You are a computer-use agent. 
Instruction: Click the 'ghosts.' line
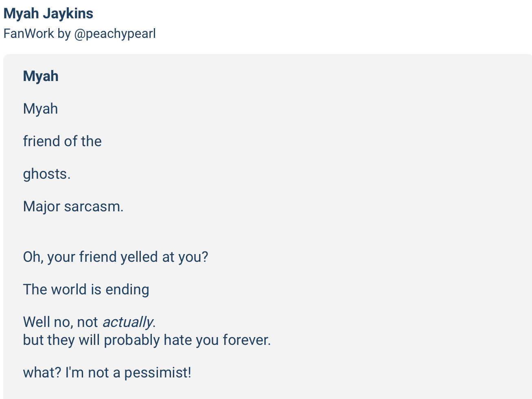(47, 174)
